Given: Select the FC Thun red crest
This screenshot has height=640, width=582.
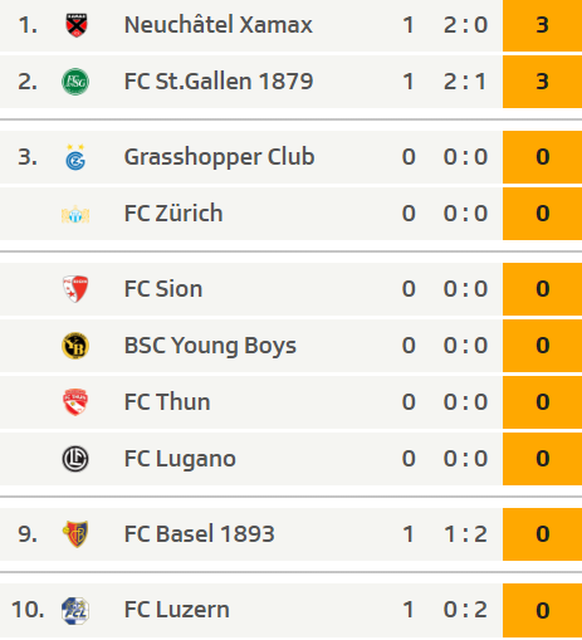Looking at the screenshot, I should point(76,402).
